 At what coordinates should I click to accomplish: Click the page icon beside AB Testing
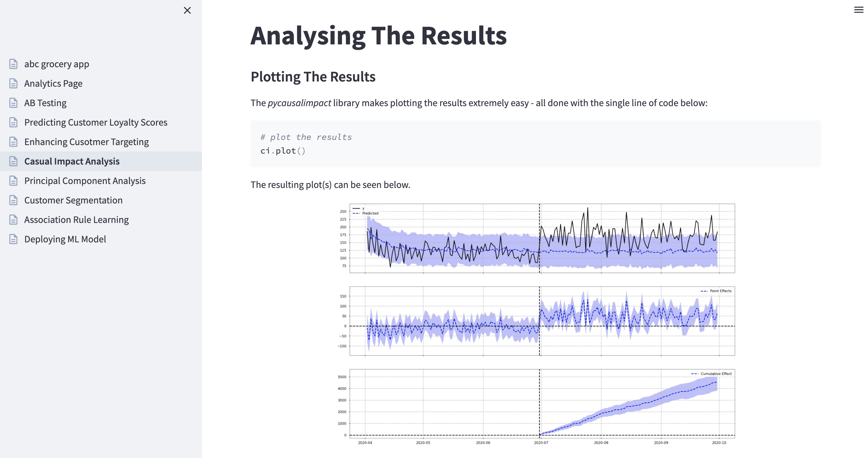coord(13,103)
